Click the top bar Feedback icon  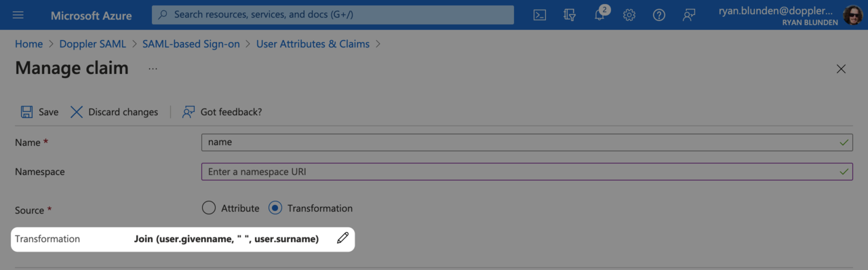tap(689, 15)
